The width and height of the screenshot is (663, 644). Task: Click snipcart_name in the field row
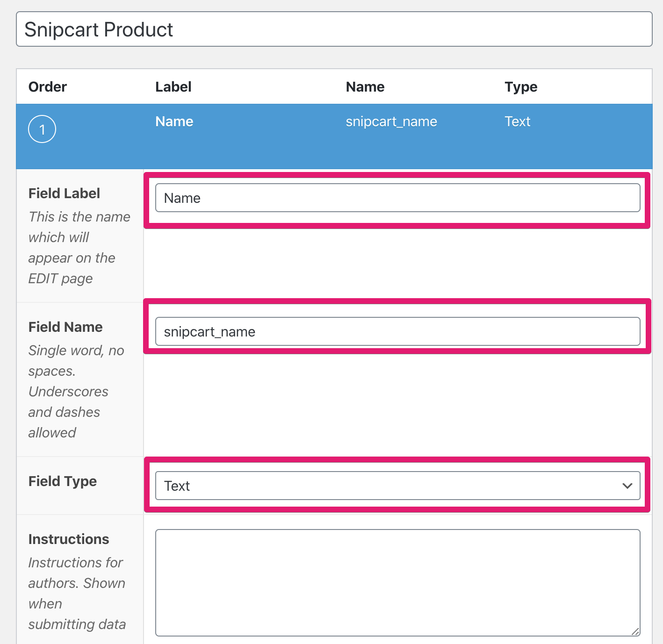pyautogui.click(x=391, y=122)
